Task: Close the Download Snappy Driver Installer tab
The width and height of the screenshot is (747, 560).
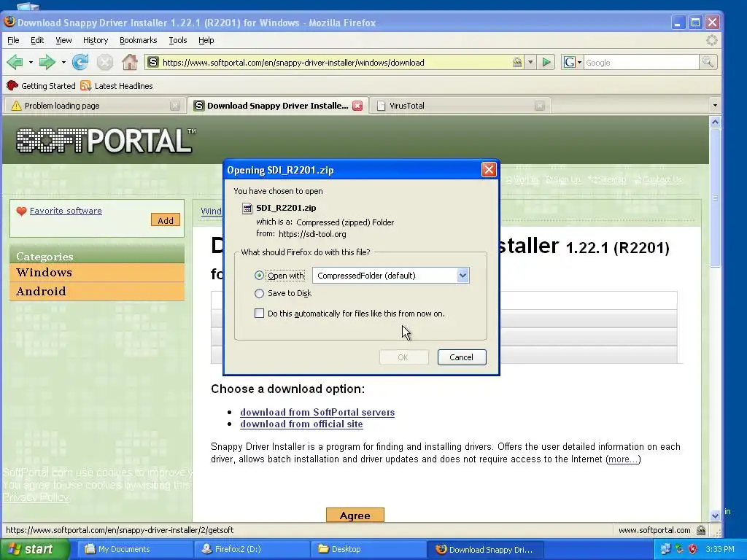Action: (x=357, y=106)
